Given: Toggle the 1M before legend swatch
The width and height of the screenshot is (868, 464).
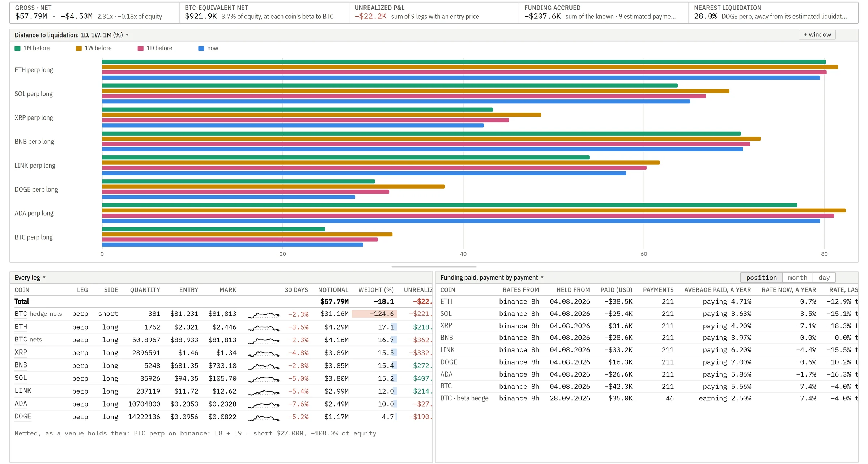Looking at the screenshot, I should (x=17, y=48).
